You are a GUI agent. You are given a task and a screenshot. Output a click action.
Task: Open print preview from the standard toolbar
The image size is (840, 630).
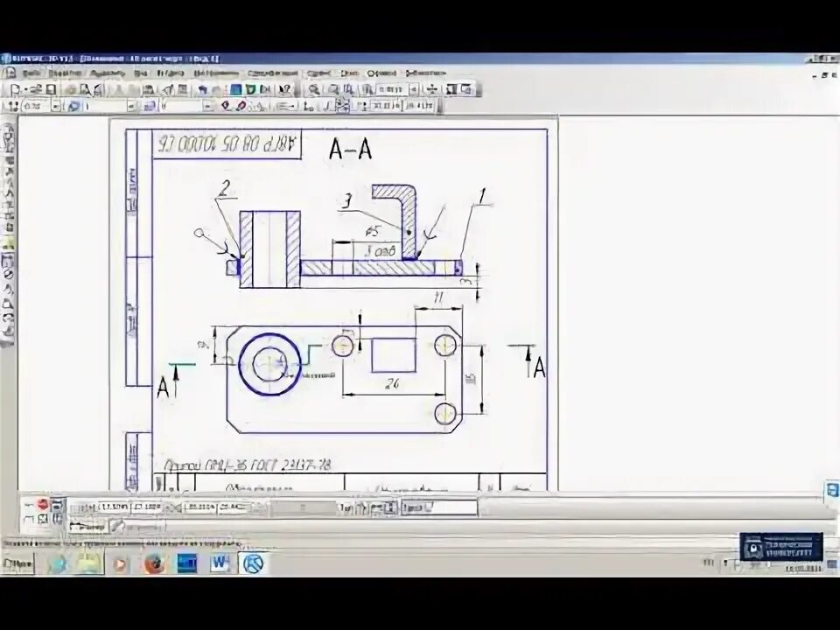(85, 89)
